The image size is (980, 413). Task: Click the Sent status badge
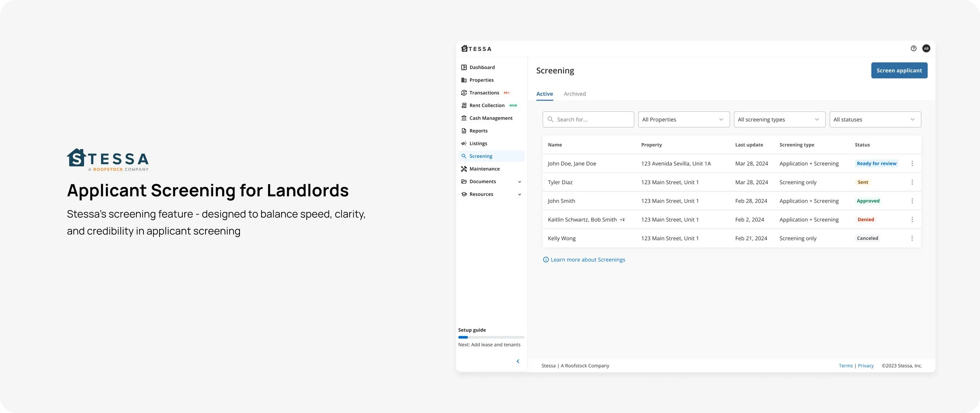tap(862, 182)
